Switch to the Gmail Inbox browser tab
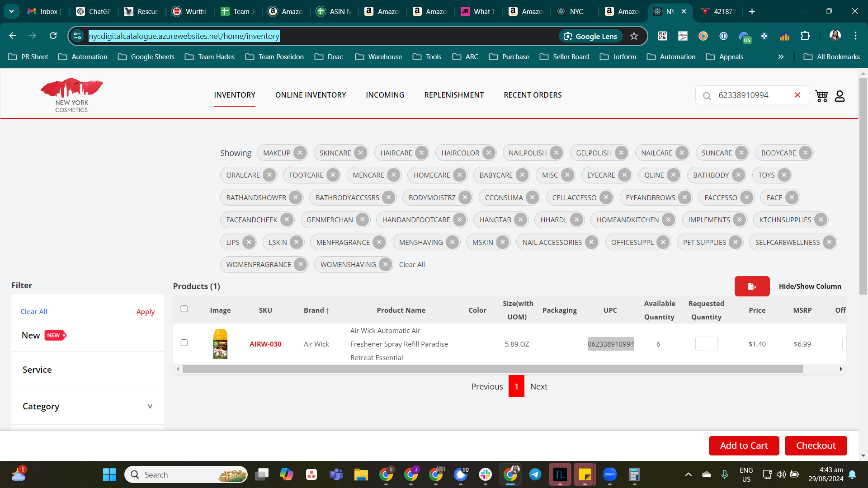Viewport: 868px width, 488px height. click(x=44, y=11)
